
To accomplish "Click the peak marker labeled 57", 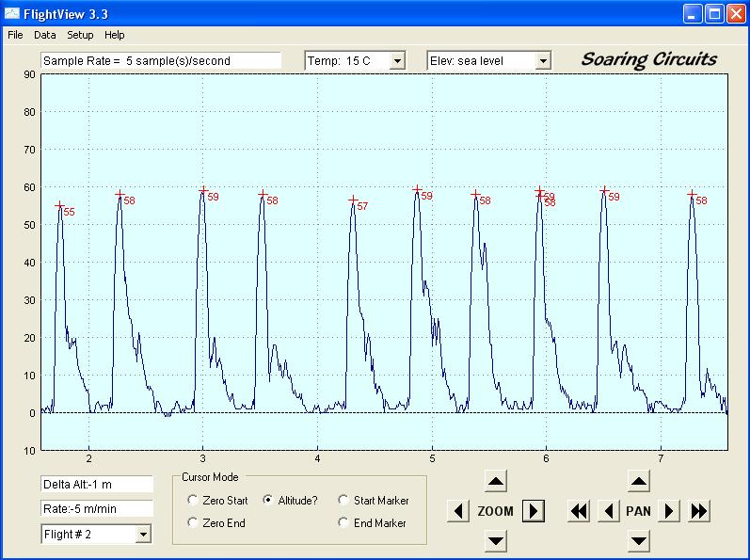I will (353, 200).
